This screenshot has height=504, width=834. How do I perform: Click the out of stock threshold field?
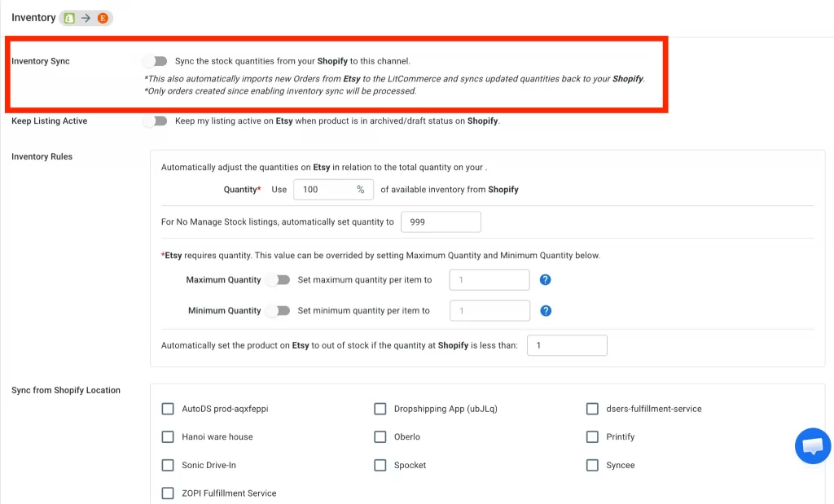click(567, 345)
